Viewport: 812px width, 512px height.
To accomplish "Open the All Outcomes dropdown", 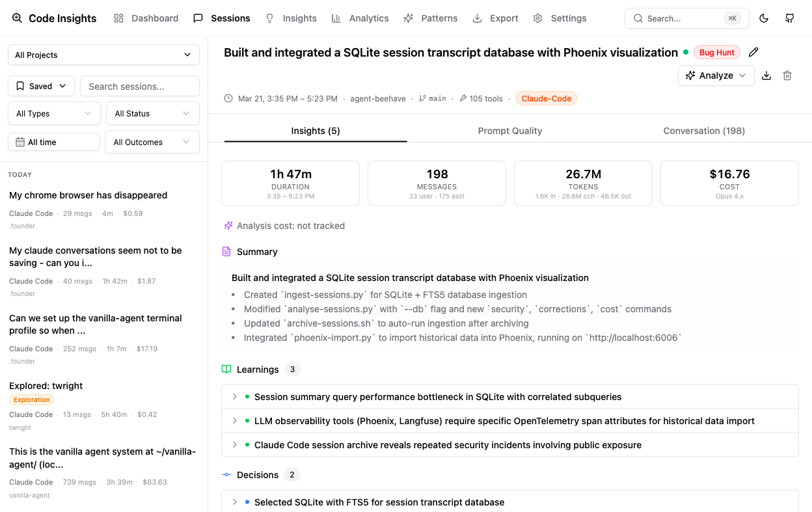I will coord(152,142).
